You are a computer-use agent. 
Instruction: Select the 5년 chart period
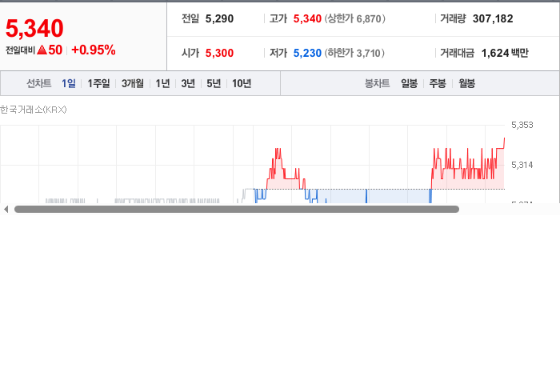(x=214, y=83)
